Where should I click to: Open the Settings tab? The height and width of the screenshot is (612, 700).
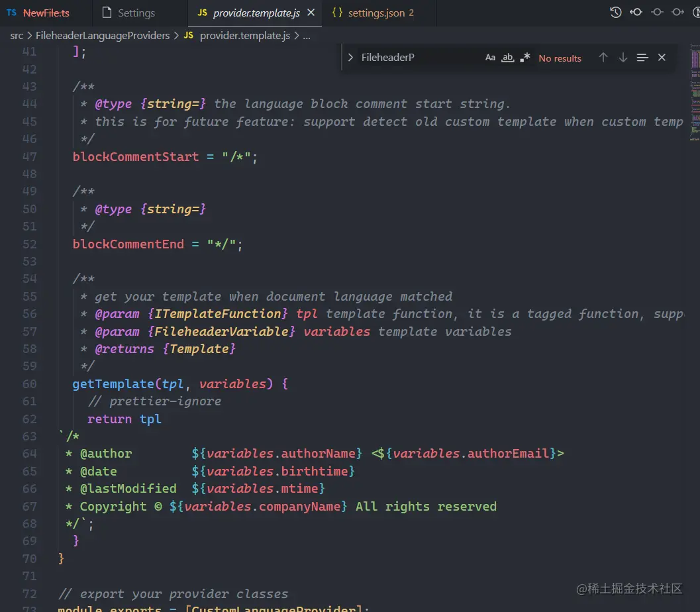136,13
